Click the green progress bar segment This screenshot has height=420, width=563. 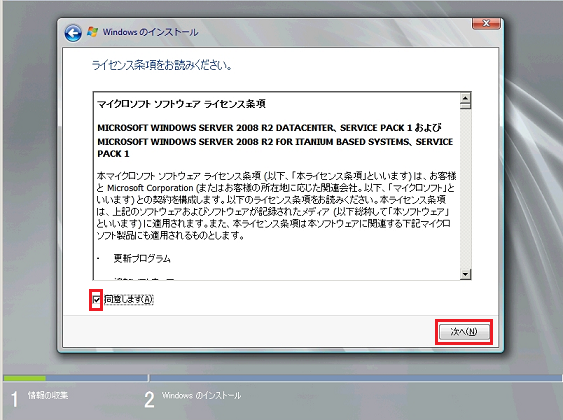[24, 378]
